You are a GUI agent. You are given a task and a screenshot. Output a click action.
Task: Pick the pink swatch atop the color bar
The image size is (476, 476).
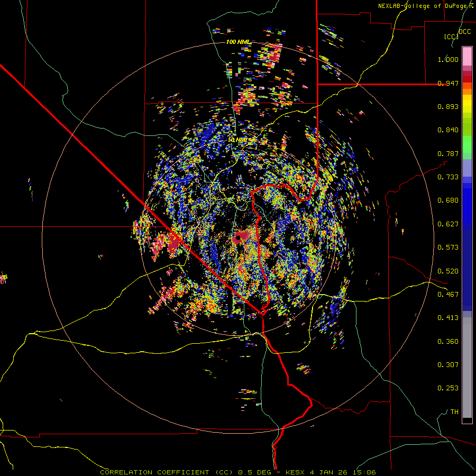coord(467,56)
